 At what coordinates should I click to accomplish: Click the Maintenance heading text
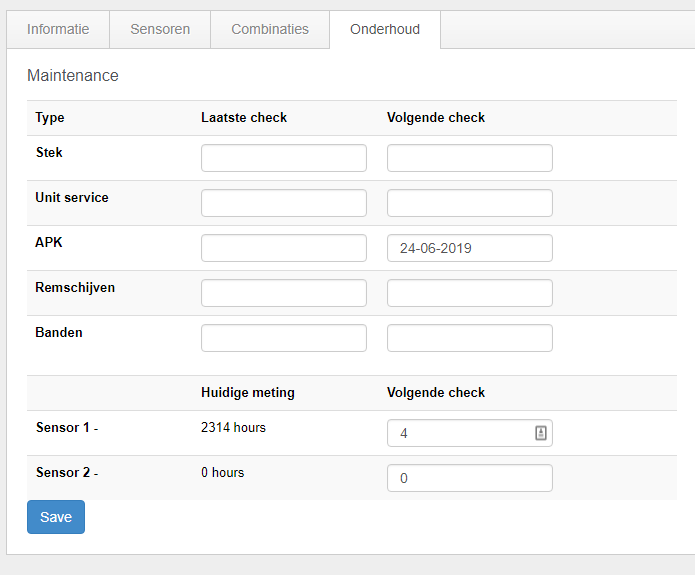(73, 76)
